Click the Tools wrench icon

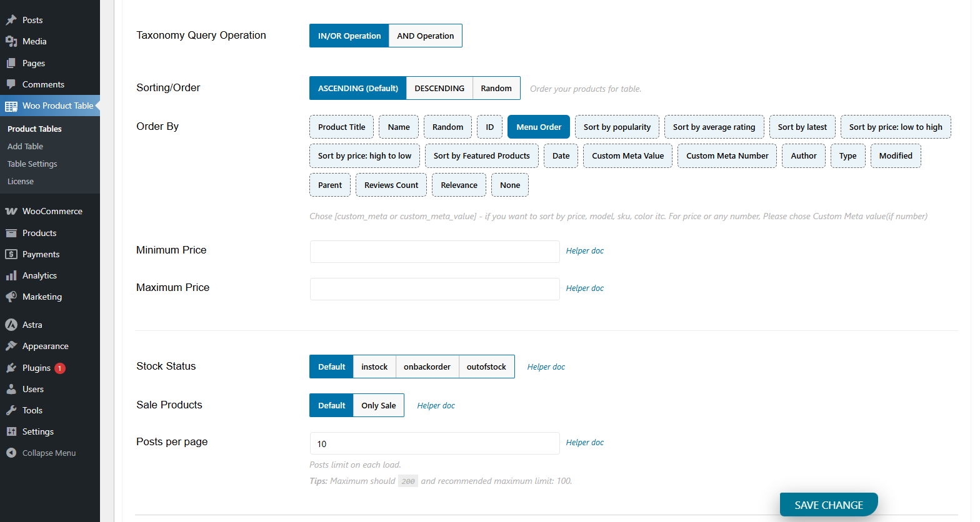pos(11,410)
